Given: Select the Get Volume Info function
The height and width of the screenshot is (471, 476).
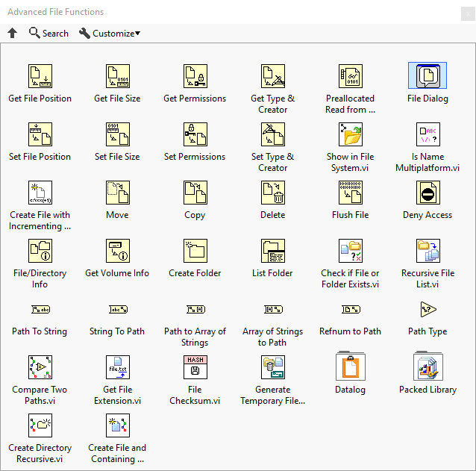Looking at the screenshot, I should point(117,251).
